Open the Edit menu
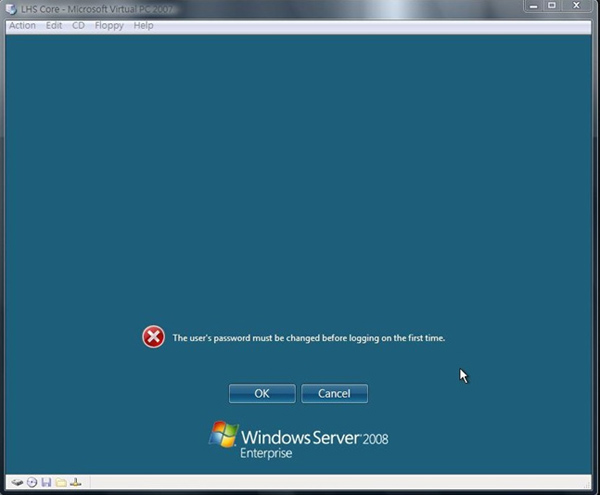Screen dimensions: 600x495 [x=54, y=25]
